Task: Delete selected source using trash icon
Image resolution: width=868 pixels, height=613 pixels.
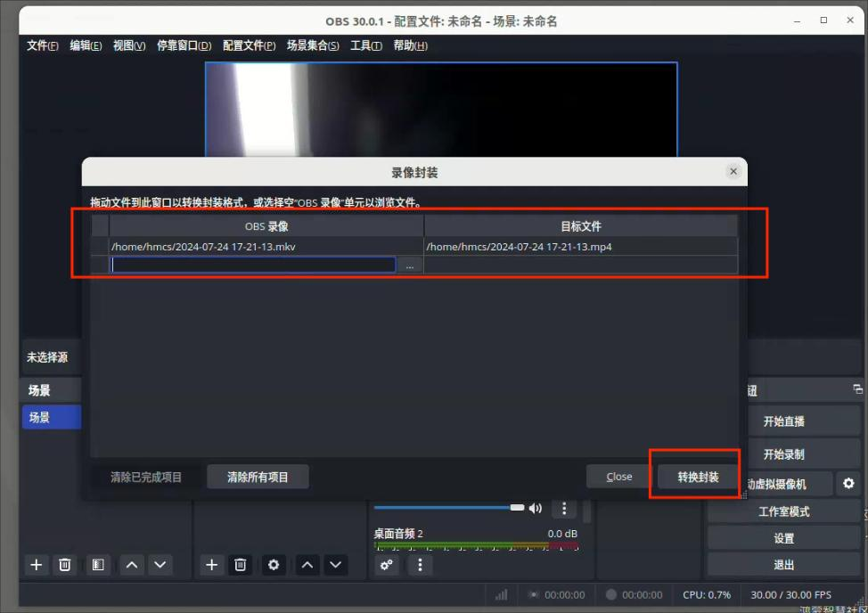Action: click(x=241, y=565)
